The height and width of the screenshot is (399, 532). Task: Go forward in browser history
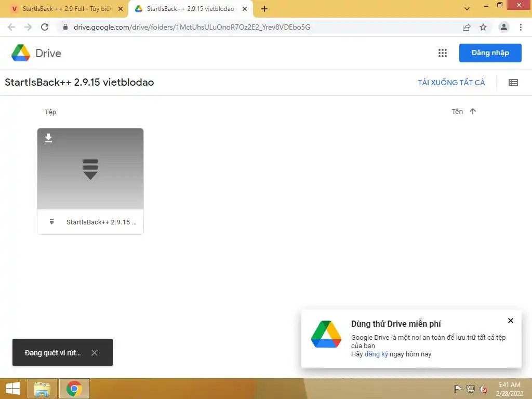28,27
